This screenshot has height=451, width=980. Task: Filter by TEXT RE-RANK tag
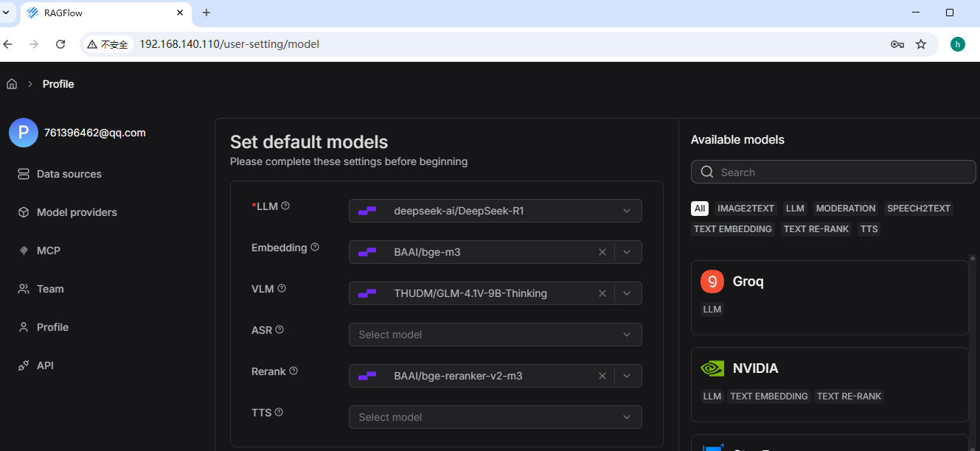click(x=816, y=229)
